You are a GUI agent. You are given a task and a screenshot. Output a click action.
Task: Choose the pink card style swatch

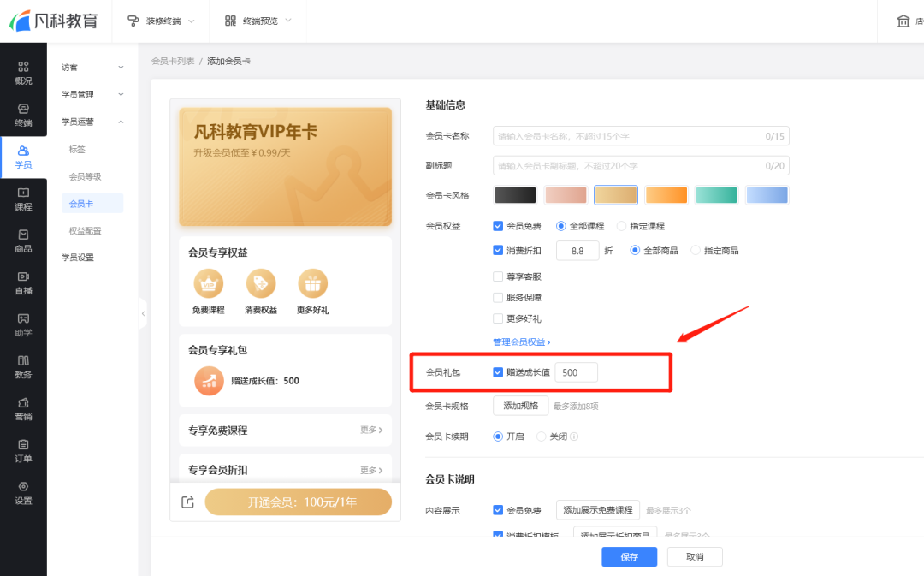(x=566, y=195)
